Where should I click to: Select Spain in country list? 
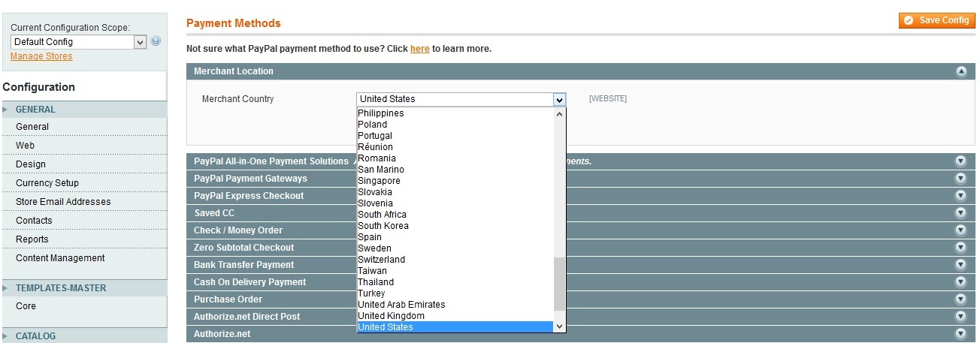[x=455, y=237]
